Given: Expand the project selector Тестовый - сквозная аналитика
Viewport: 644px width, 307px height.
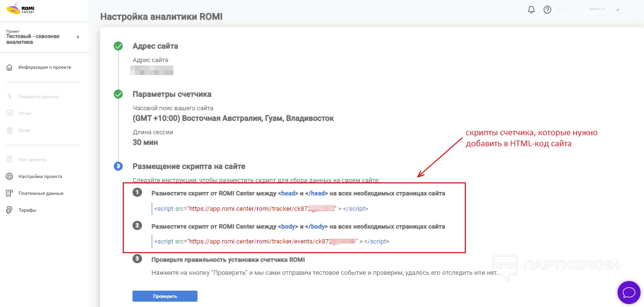Looking at the screenshot, I should click(x=43, y=38).
